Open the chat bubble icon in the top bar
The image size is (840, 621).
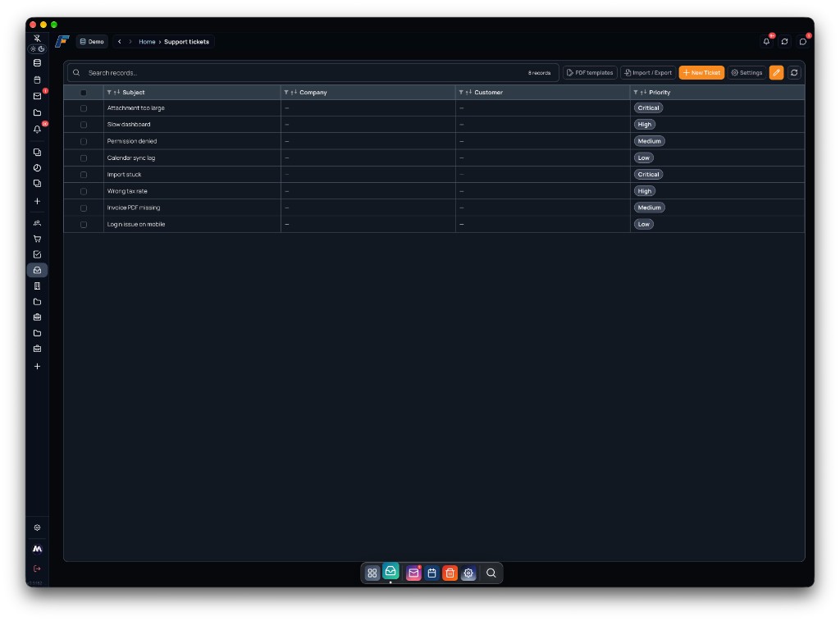[x=802, y=41]
